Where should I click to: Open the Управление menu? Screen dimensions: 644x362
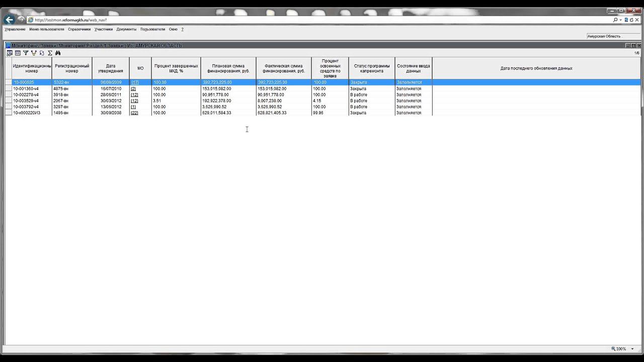tap(15, 29)
